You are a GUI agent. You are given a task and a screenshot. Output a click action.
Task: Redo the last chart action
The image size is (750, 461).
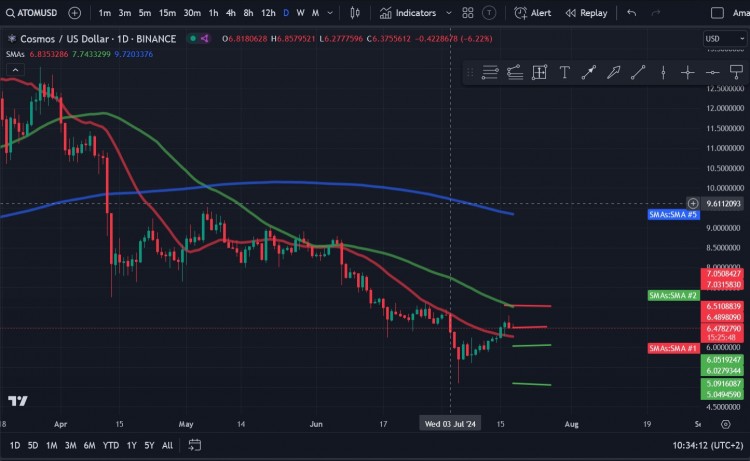(656, 13)
